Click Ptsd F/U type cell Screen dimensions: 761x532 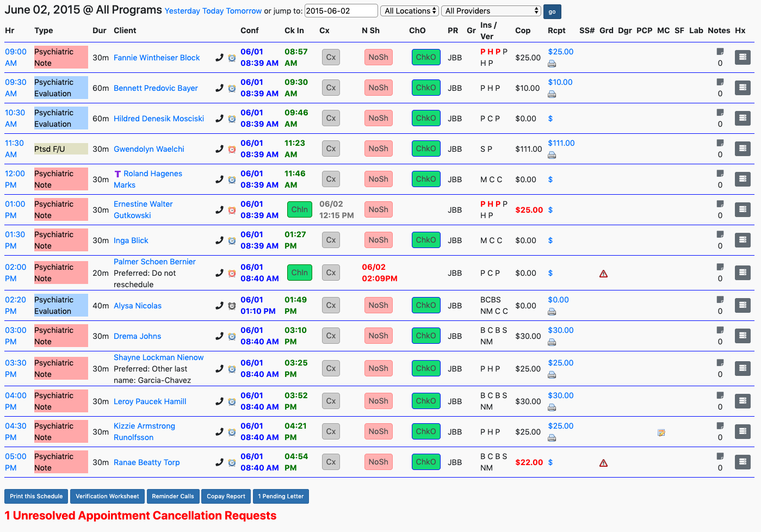[61, 149]
